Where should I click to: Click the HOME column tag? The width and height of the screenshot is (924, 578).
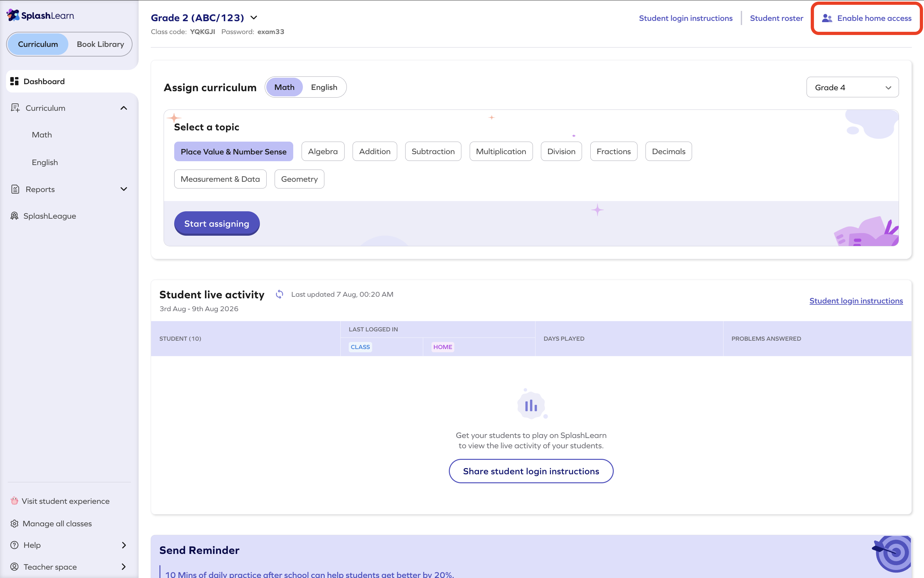pos(442,347)
